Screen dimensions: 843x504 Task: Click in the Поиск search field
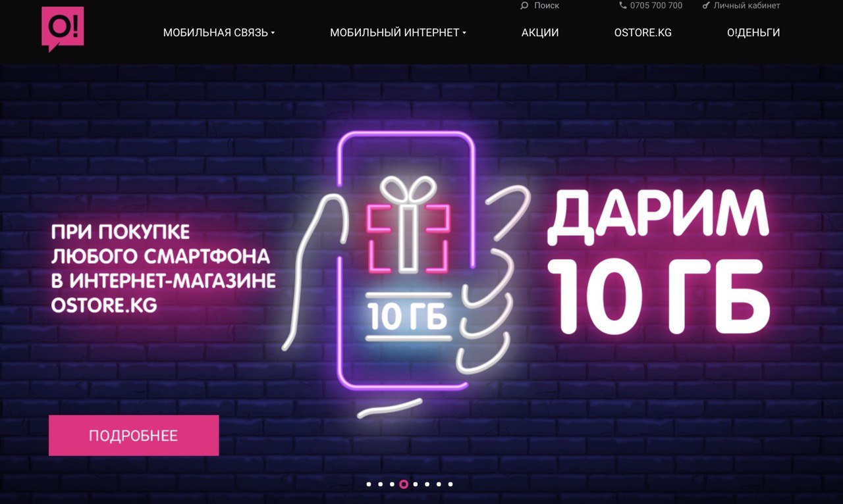tap(547, 5)
